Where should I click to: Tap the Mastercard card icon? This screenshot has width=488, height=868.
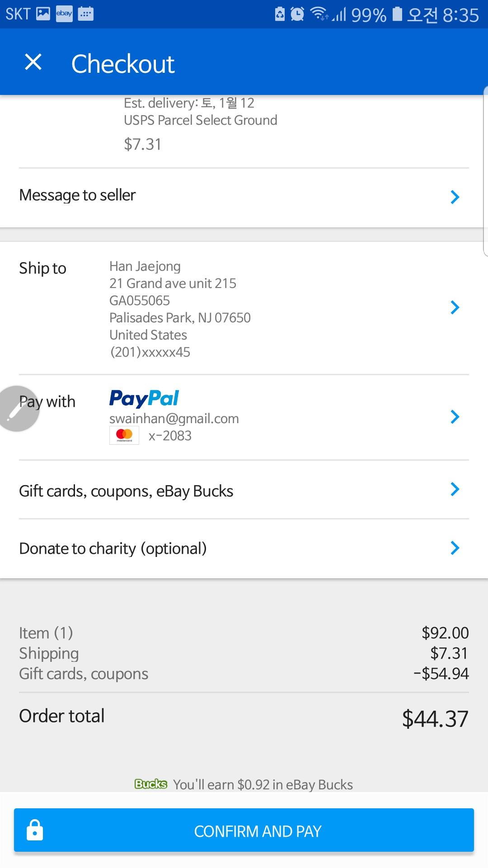124,435
